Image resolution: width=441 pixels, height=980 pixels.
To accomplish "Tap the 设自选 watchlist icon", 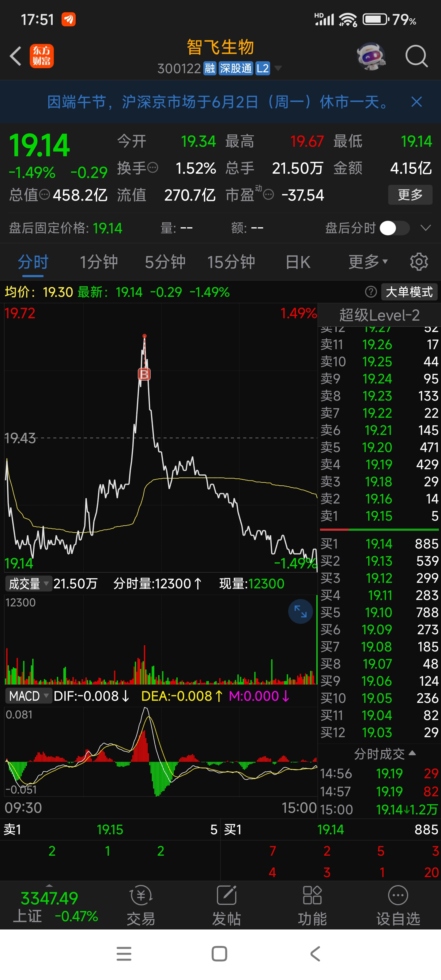I will 398,905.
